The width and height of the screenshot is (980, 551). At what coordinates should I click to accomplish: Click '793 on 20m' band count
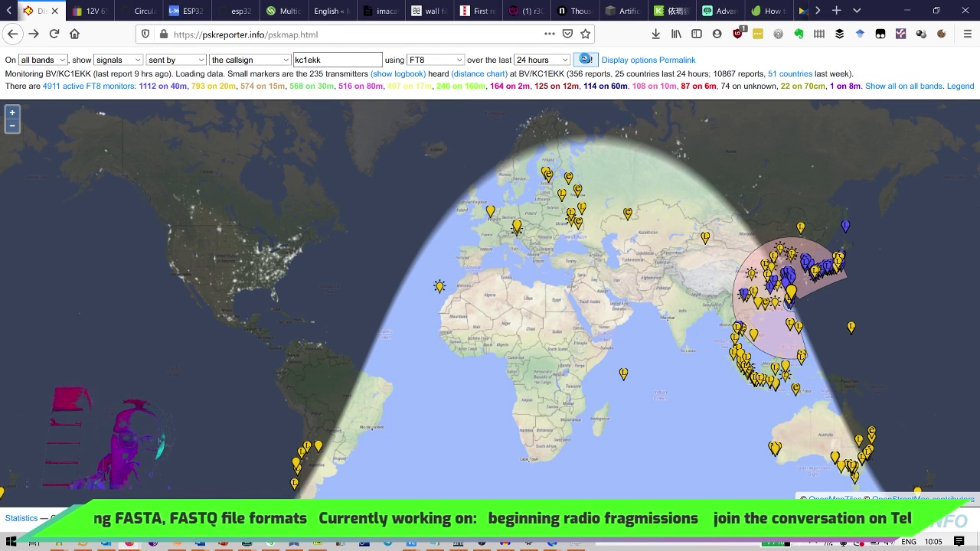(214, 86)
